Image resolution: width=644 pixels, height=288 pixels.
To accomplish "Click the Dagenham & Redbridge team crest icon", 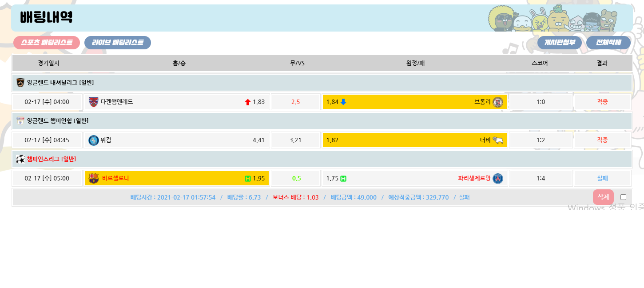I will coord(94,102).
